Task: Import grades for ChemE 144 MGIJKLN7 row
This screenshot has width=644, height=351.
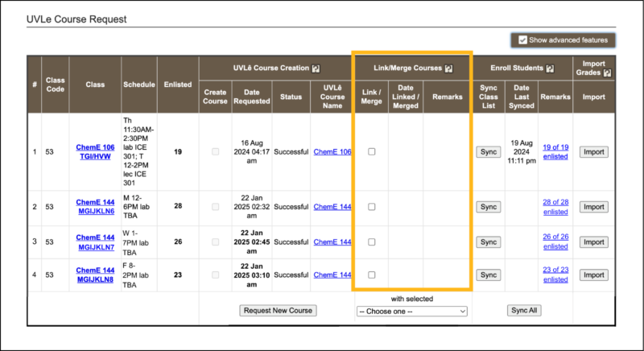Action: click(x=593, y=242)
